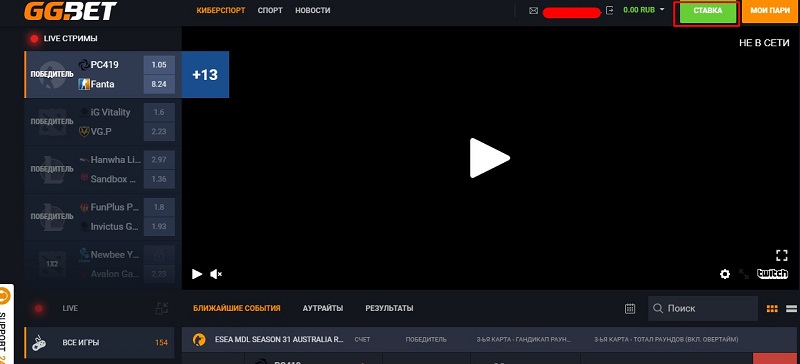Open the mail envelope icon
This screenshot has width=800, height=364.
(x=533, y=11)
